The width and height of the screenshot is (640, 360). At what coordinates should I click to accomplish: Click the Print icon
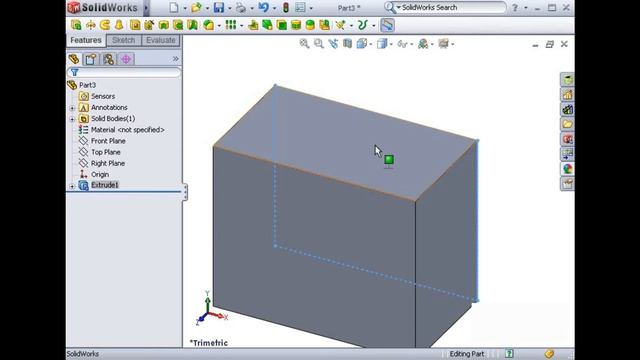coord(241,7)
